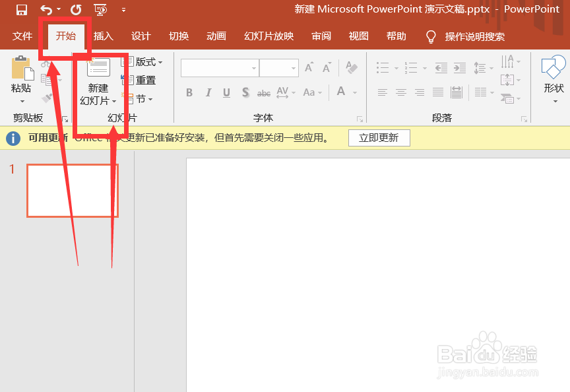The height and width of the screenshot is (392, 570).
Task: Click the numbered list icon
Action: pyautogui.click(x=411, y=67)
